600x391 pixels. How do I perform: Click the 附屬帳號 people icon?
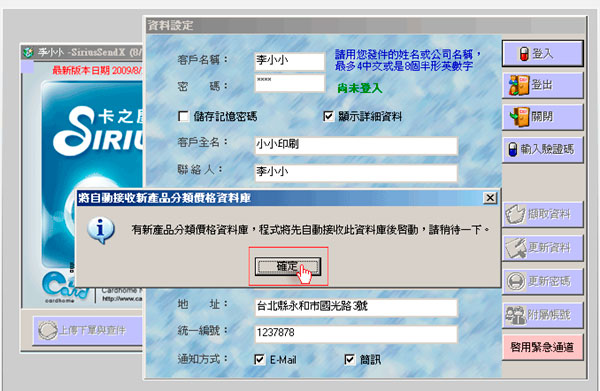tap(515, 315)
